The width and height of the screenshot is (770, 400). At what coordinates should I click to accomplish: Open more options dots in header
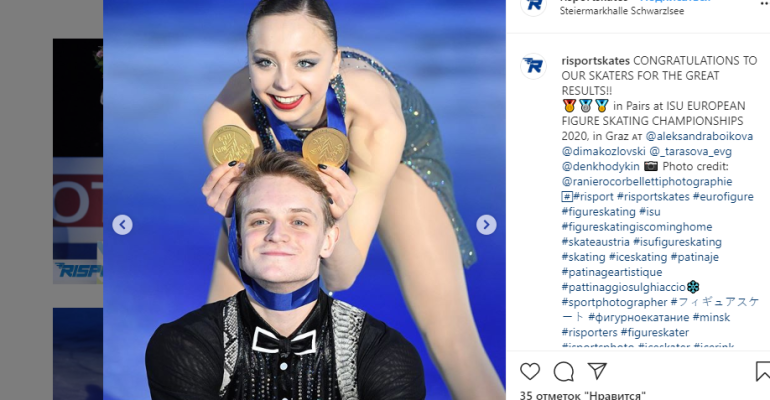[764, 1]
